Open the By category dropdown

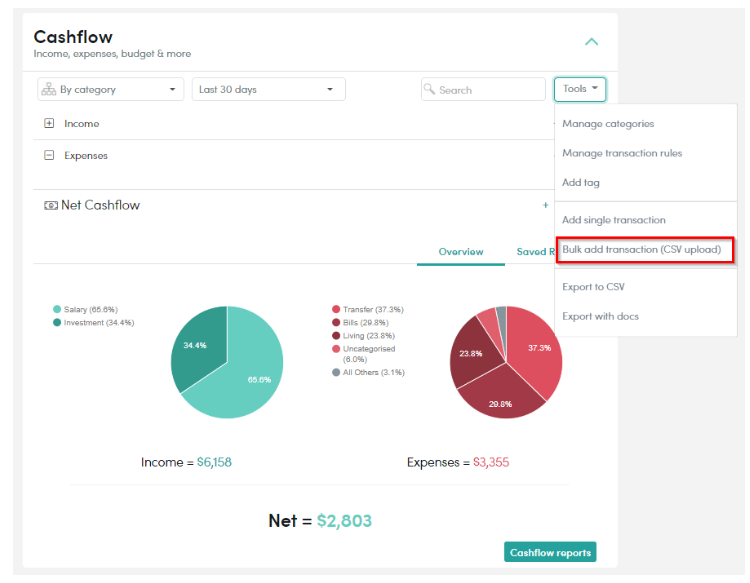coord(110,89)
